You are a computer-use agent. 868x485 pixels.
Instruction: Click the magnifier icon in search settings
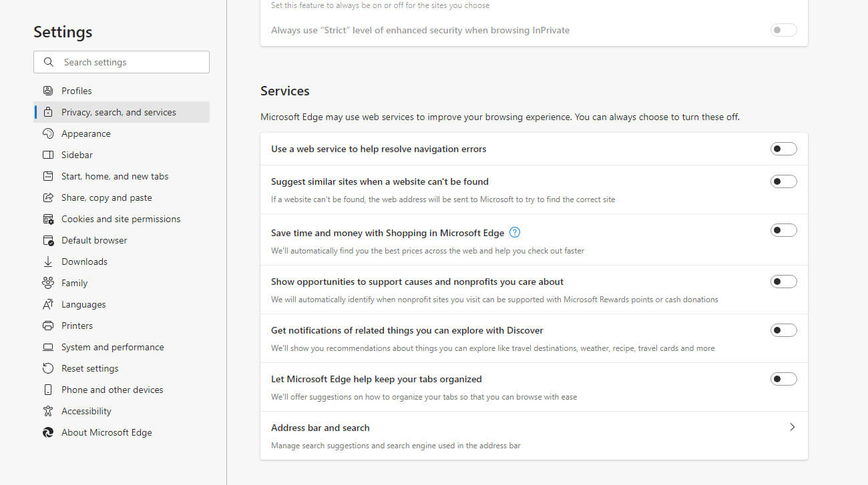click(x=48, y=61)
